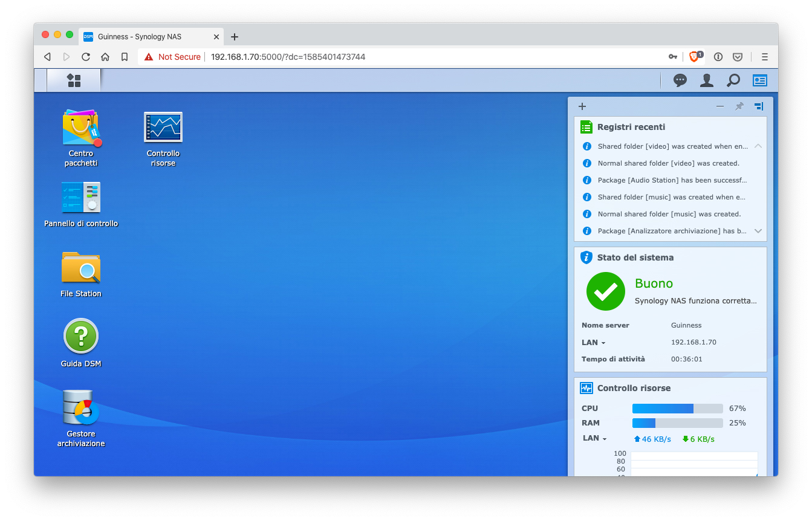The image size is (812, 521).
Task: Click the "Buono" status text
Action: (654, 283)
